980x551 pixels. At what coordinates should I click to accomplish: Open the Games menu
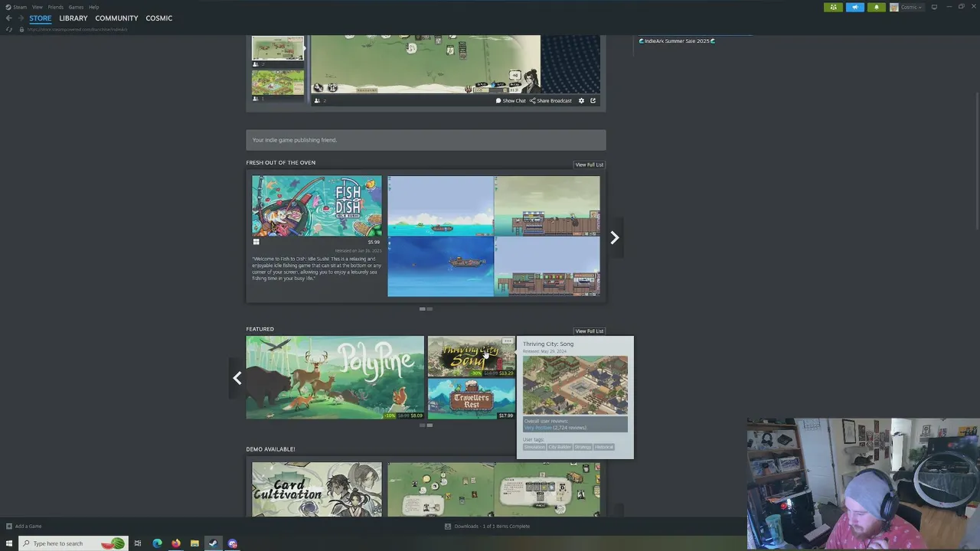(x=76, y=7)
